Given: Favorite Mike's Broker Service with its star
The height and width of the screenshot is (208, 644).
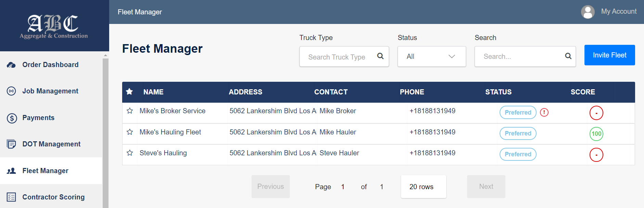Looking at the screenshot, I should (x=130, y=111).
